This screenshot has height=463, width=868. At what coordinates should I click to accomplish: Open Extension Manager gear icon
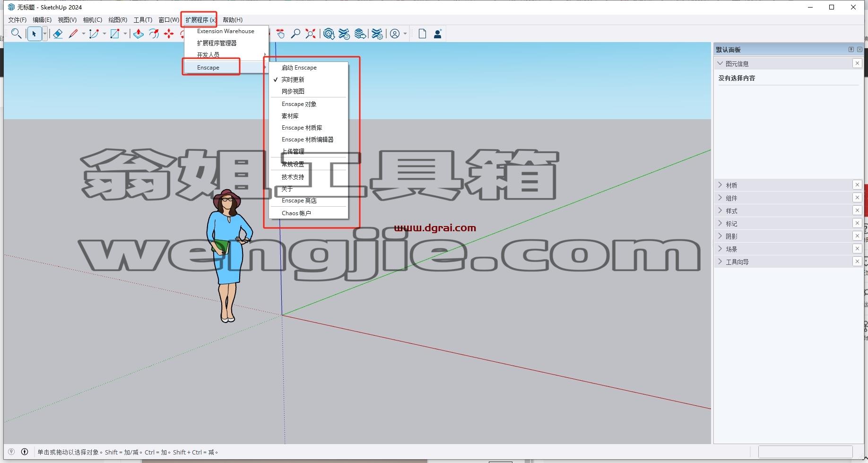(377, 34)
